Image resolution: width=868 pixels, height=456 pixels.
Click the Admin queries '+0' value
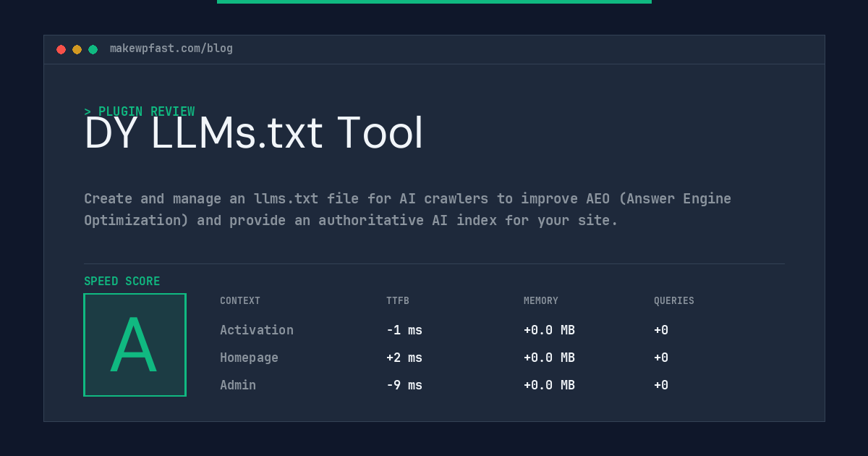coord(661,385)
